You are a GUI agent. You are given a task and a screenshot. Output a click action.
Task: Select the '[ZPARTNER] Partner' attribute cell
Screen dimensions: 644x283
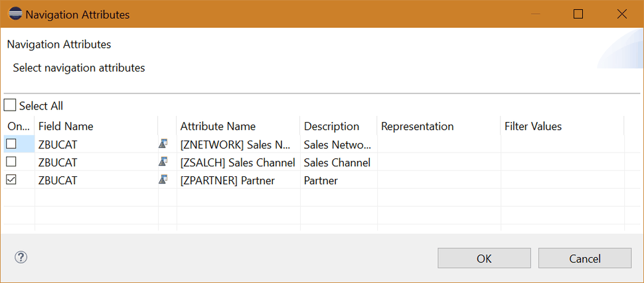238,180
